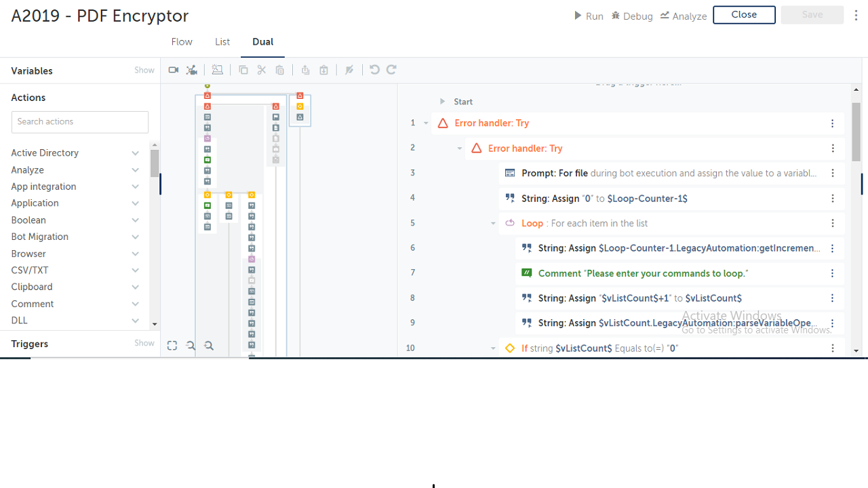Screen dimensions: 868x488
Task: Click the copy icon in editor toolbar
Action: pyautogui.click(x=243, y=70)
